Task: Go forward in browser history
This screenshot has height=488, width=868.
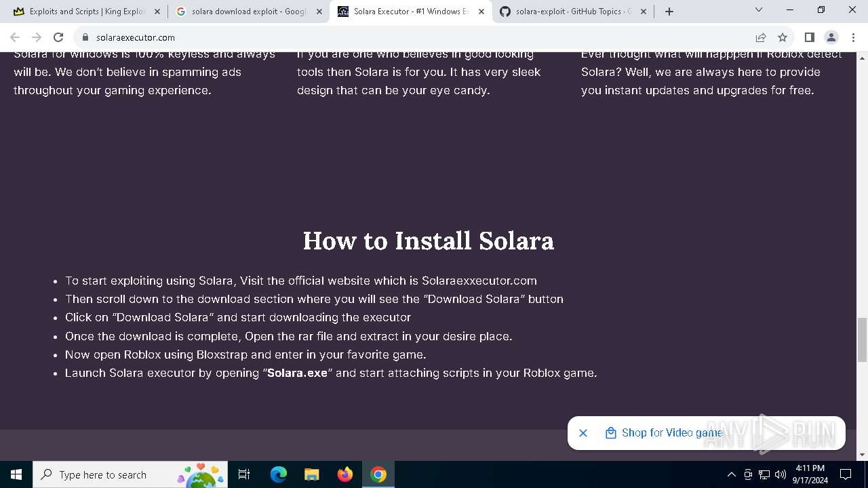Action: tap(37, 37)
